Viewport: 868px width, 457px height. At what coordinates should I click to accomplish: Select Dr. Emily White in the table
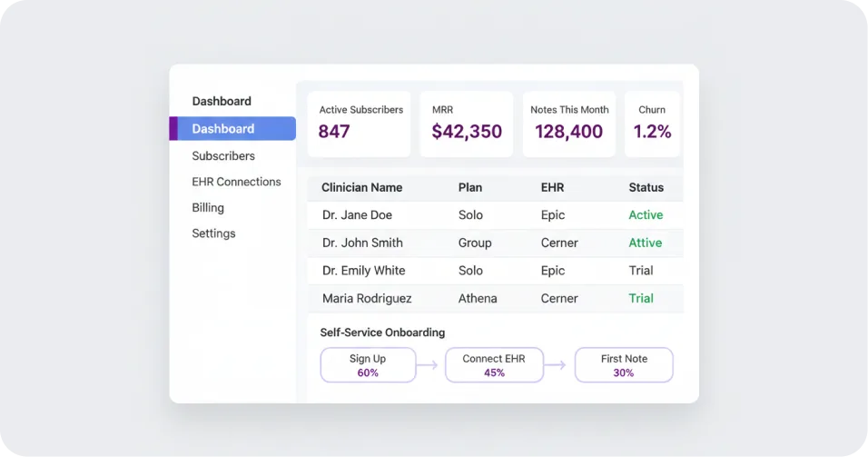point(363,271)
